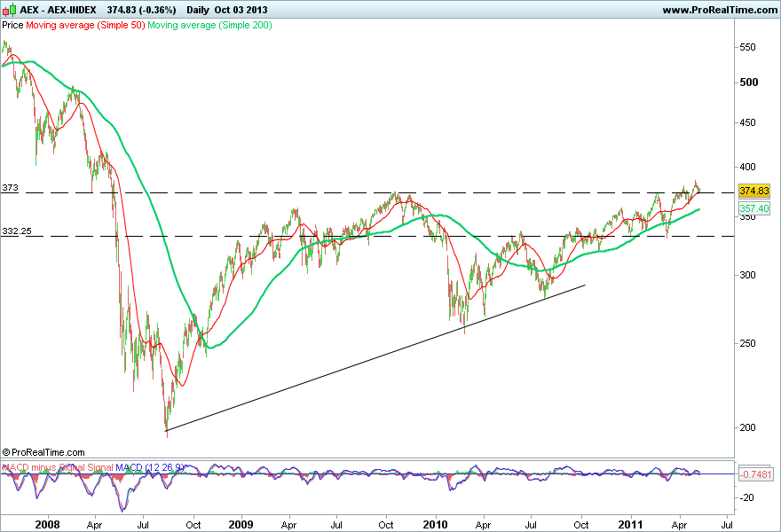
Task: Click the 332.25 support line label
Action: 17,231
